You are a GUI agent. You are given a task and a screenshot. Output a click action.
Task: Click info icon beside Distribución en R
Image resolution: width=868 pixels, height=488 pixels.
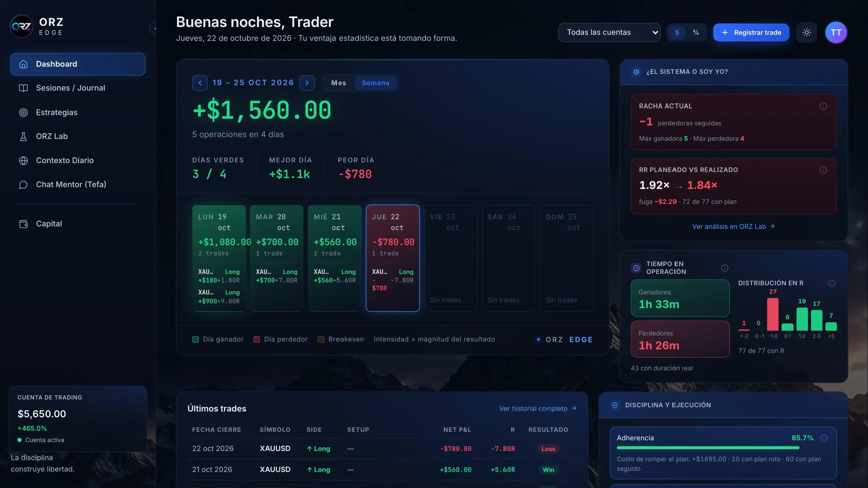coord(831,284)
